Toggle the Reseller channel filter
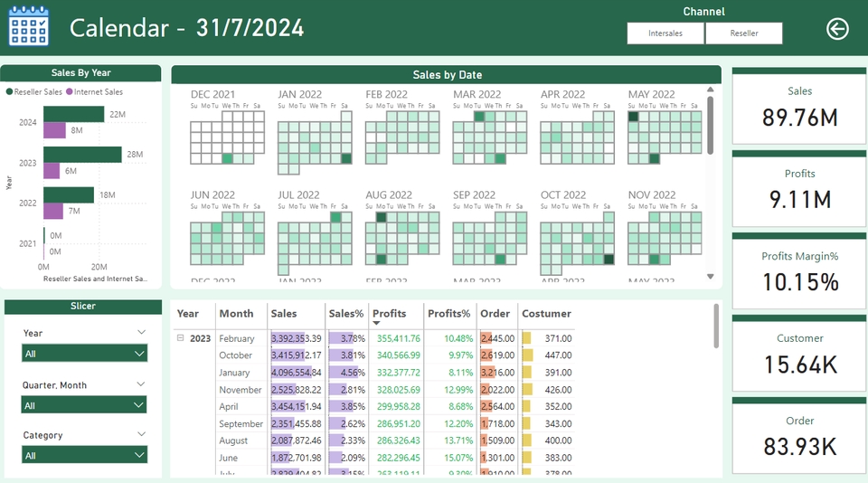This screenshot has height=483, width=868. pos(743,33)
